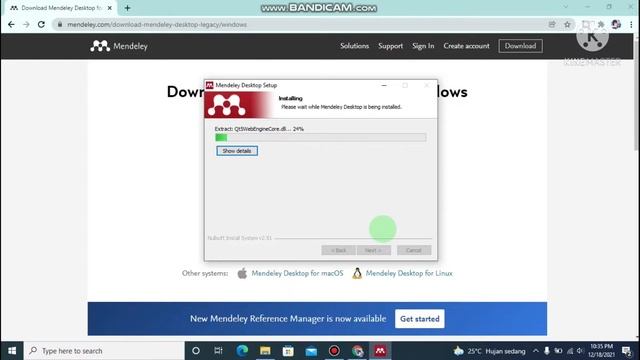Click the Sign In link

(x=423, y=46)
